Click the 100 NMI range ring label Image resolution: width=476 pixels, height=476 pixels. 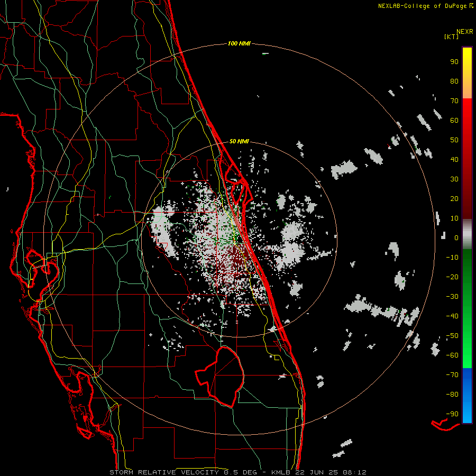click(239, 43)
